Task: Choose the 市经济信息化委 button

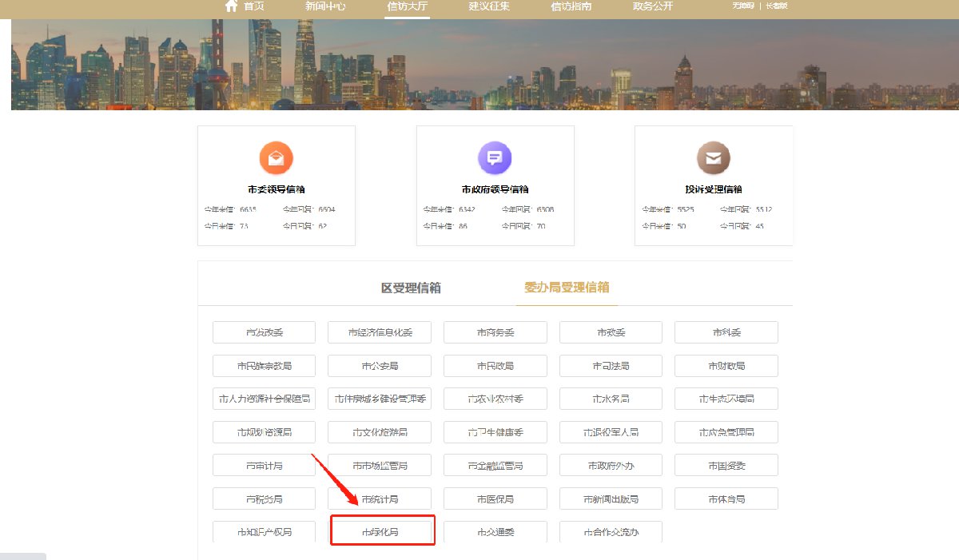Action: [x=380, y=332]
